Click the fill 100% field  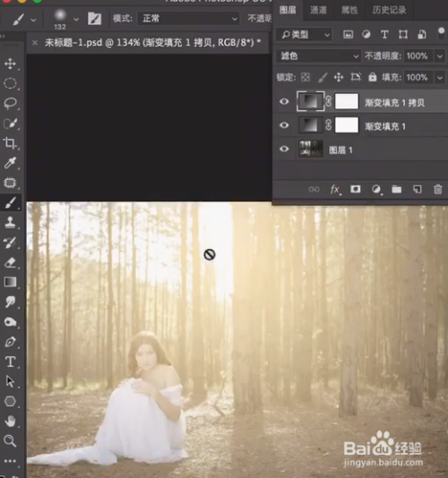418,78
